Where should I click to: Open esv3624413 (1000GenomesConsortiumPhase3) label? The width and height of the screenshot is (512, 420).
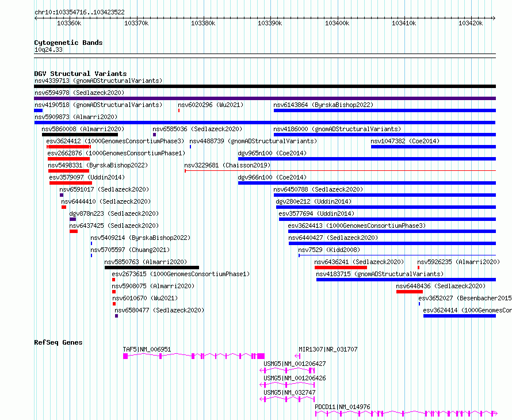pos(357,226)
